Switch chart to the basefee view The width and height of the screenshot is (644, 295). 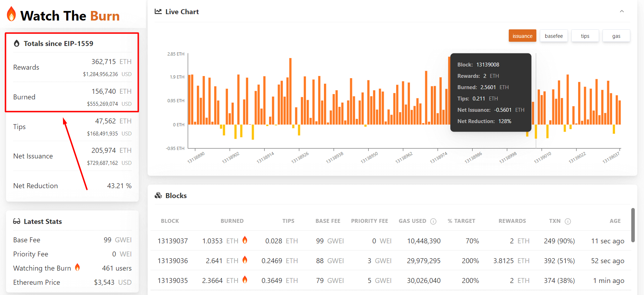click(x=553, y=36)
